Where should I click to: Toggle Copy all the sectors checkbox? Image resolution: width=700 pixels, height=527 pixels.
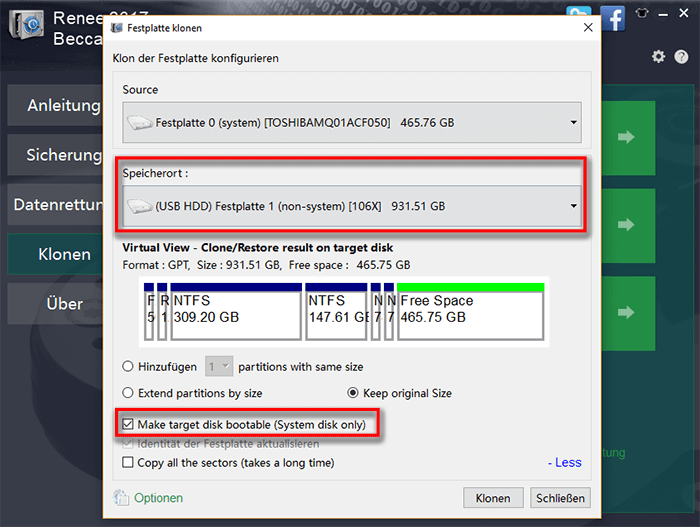coord(128,462)
